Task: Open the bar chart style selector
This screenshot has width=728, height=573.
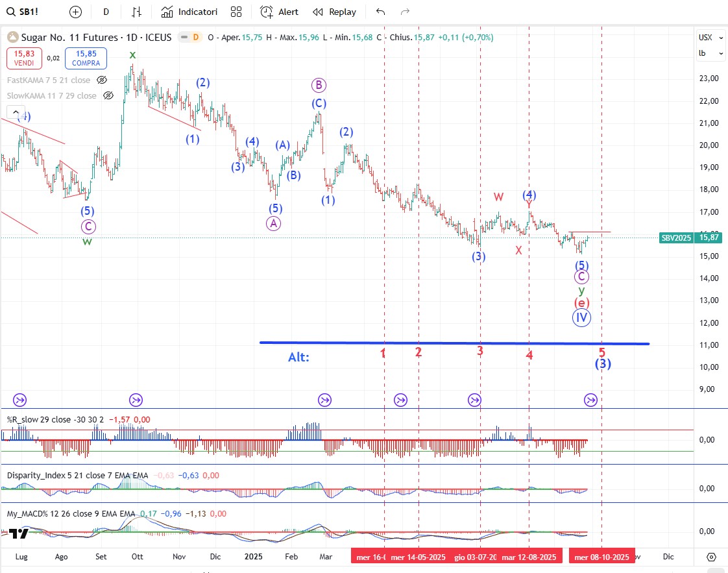Action: click(136, 12)
